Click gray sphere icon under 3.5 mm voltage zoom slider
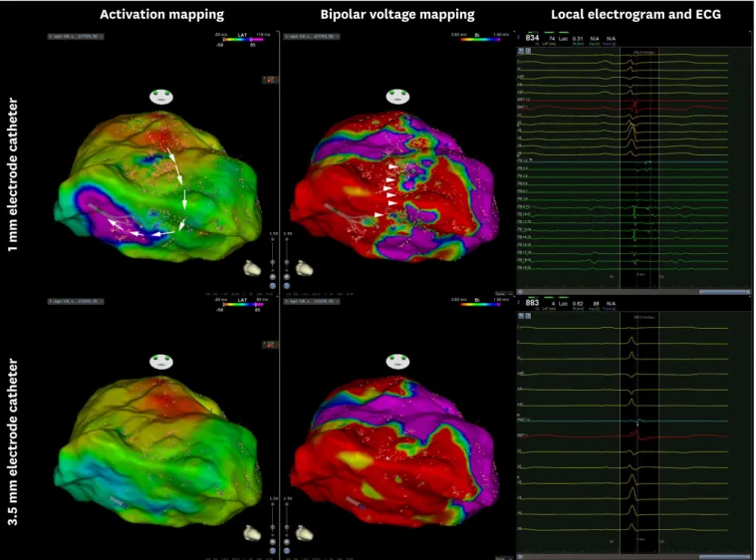756x560 pixels. click(x=287, y=542)
